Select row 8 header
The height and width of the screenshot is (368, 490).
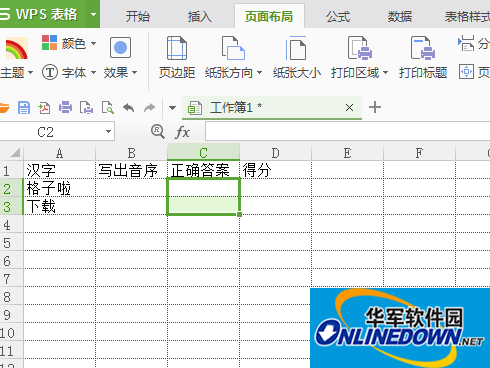(11, 297)
